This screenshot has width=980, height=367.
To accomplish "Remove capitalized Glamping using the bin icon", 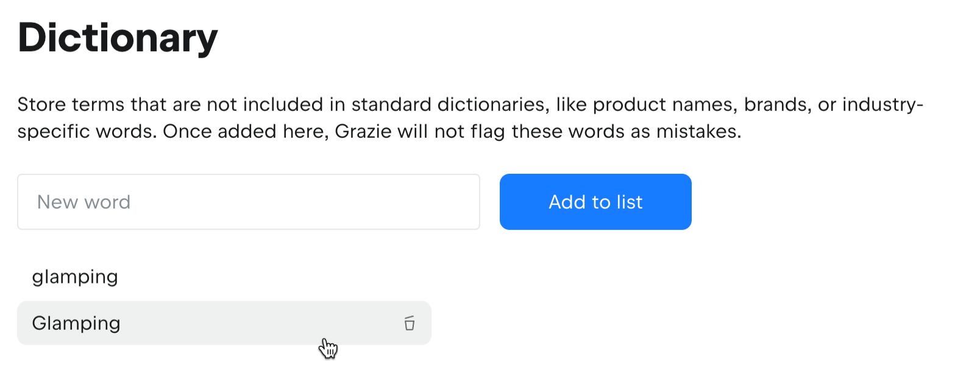I will pyautogui.click(x=410, y=323).
